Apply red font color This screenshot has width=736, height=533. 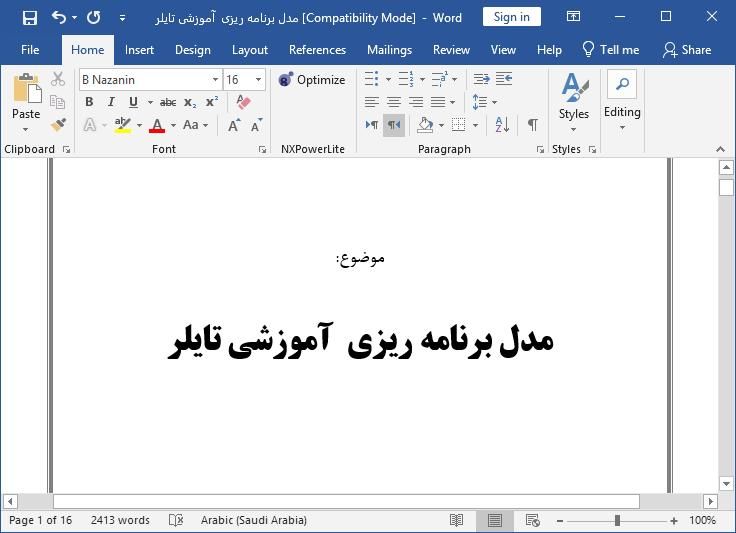tap(157, 125)
